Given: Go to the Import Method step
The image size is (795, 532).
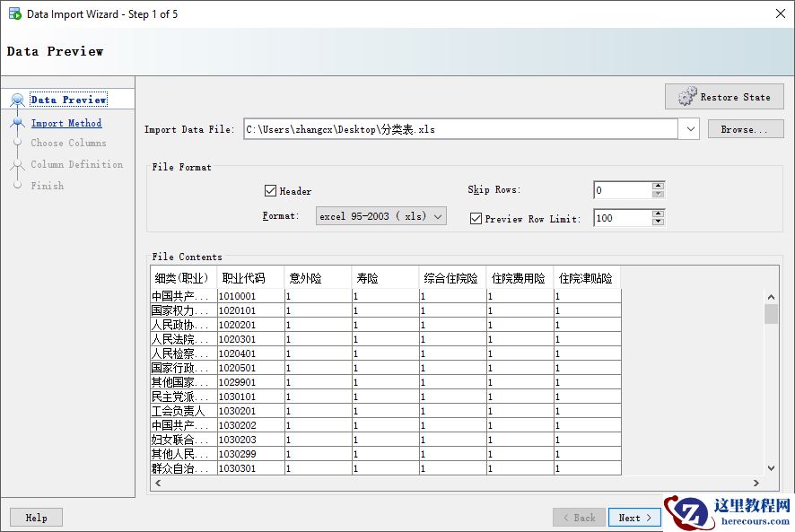Looking at the screenshot, I should [66, 123].
